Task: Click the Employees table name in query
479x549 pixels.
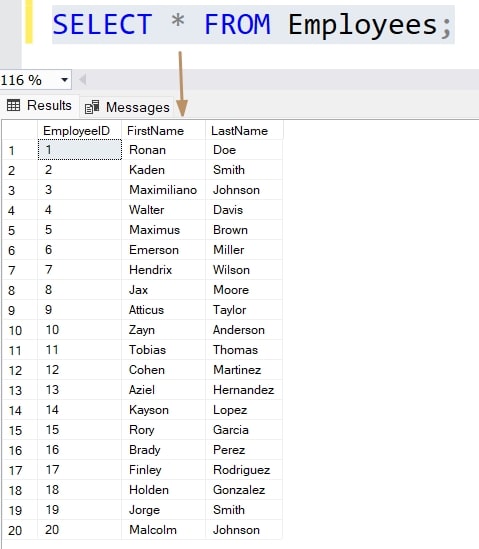Action: 362,25
